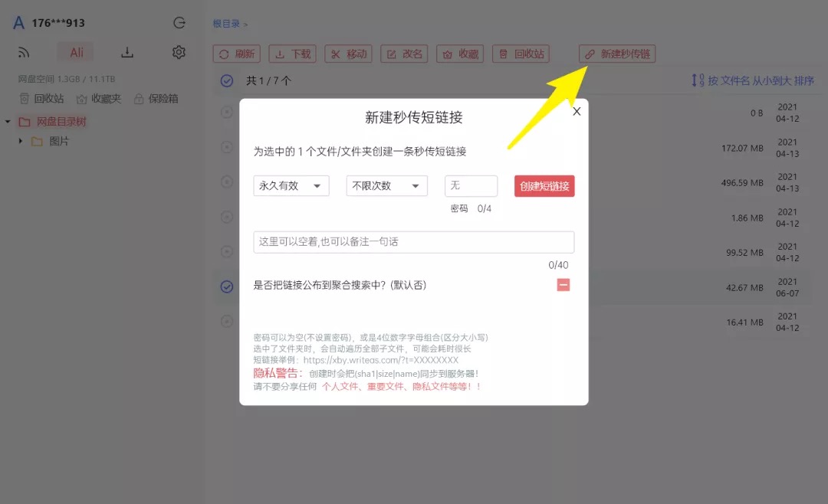Toggle the publish to 聚合搜索 switch
The image size is (828, 504).
(x=563, y=285)
